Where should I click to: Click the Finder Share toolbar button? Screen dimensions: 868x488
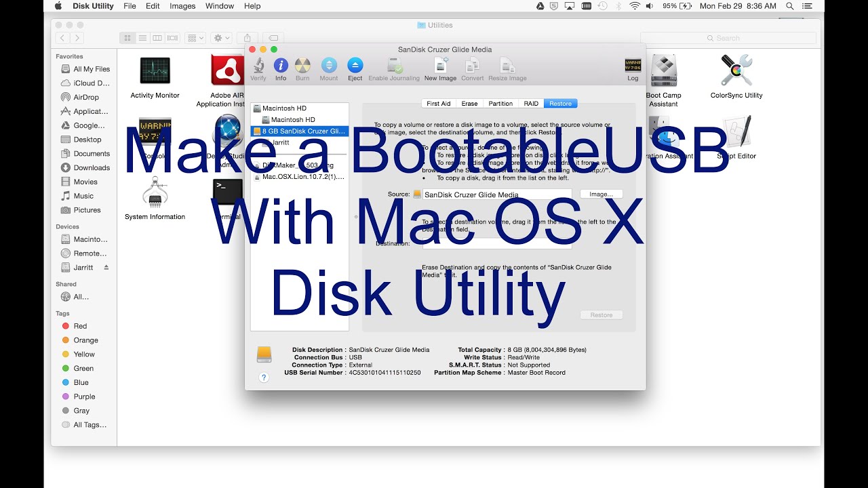(x=248, y=38)
